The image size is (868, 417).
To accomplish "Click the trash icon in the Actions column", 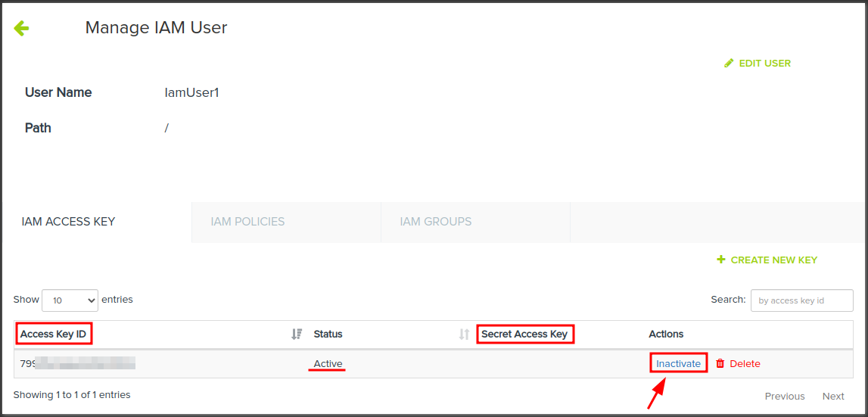I will [720, 363].
